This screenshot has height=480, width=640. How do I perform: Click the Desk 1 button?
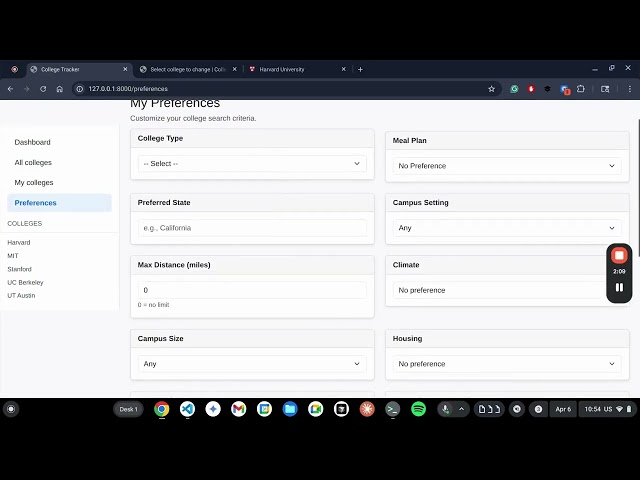128,409
